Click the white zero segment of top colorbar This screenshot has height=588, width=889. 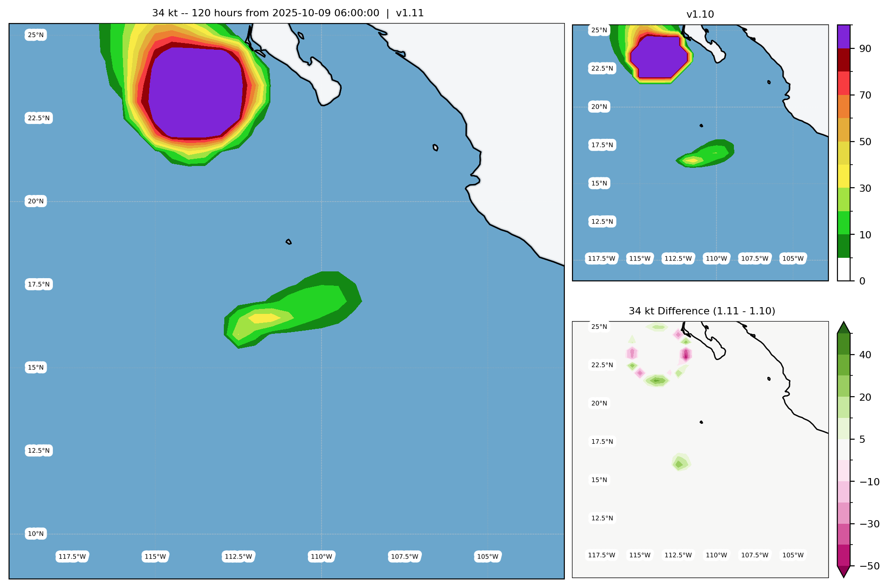843,270
